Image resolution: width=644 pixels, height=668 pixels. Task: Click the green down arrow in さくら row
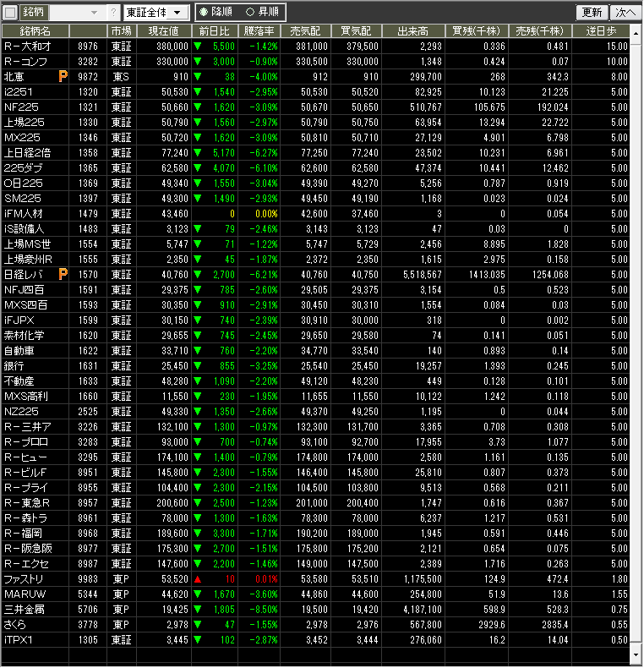pos(198,625)
